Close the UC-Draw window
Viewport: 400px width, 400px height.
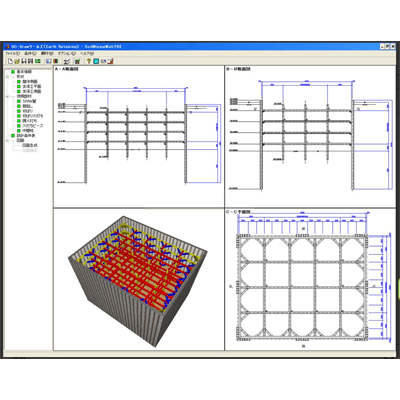[x=393, y=47]
